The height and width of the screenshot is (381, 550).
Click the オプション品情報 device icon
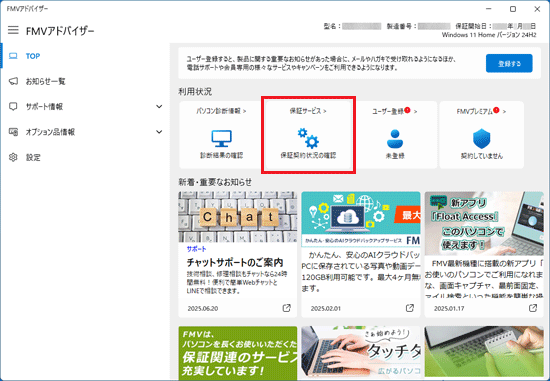(13, 132)
